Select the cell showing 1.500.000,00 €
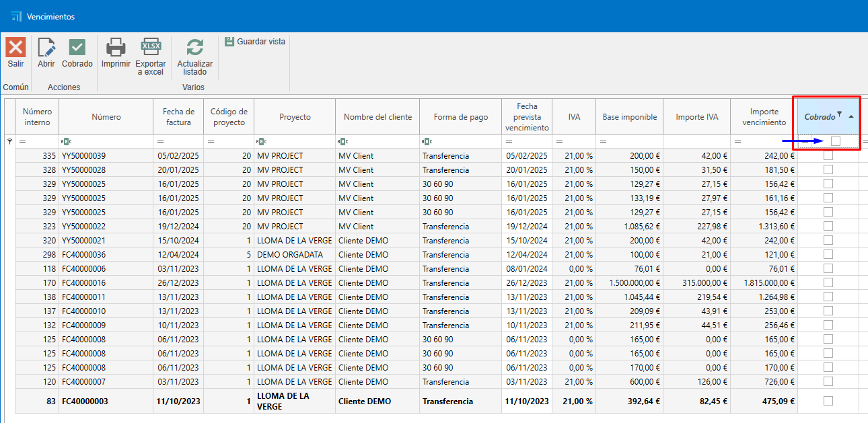Screen dimensions: 868x423 (630, 282)
